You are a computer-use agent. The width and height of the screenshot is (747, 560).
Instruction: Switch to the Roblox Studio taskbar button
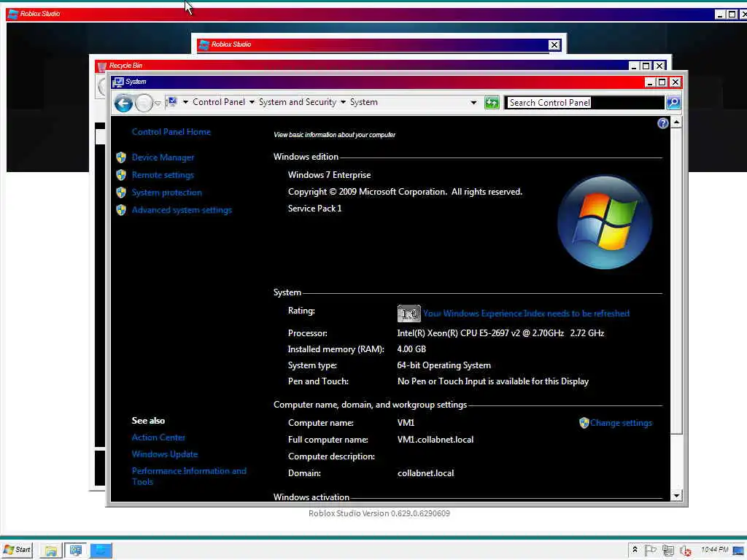pos(101,551)
